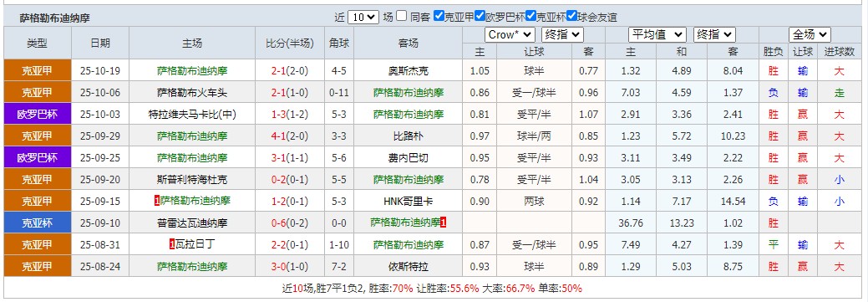Open 费内巴切 team link

tap(408, 158)
